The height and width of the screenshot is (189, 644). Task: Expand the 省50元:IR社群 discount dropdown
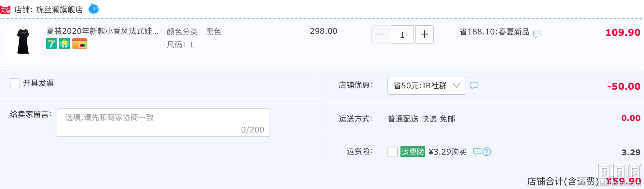tap(427, 86)
